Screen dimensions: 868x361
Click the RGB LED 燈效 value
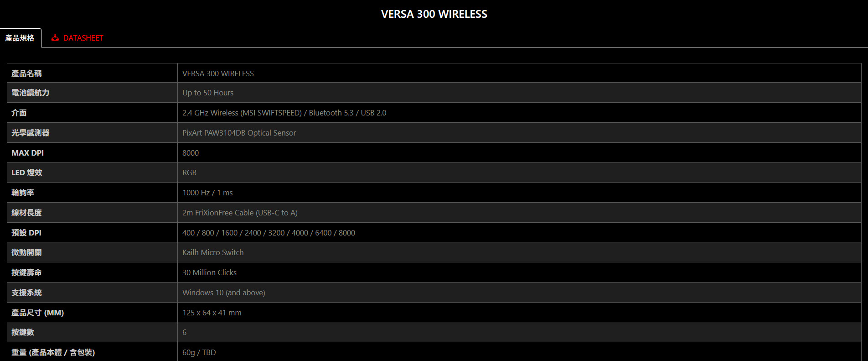tap(189, 173)
